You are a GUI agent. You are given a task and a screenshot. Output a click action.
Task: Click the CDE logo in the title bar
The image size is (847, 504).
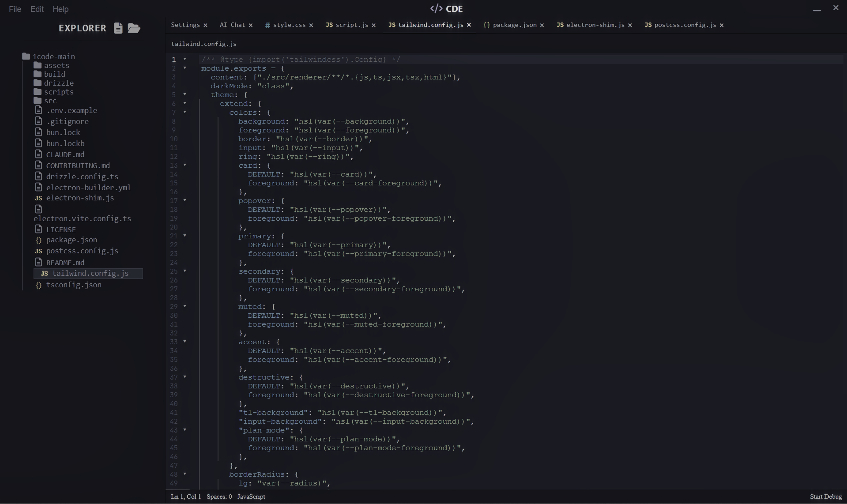click(447, 8)
